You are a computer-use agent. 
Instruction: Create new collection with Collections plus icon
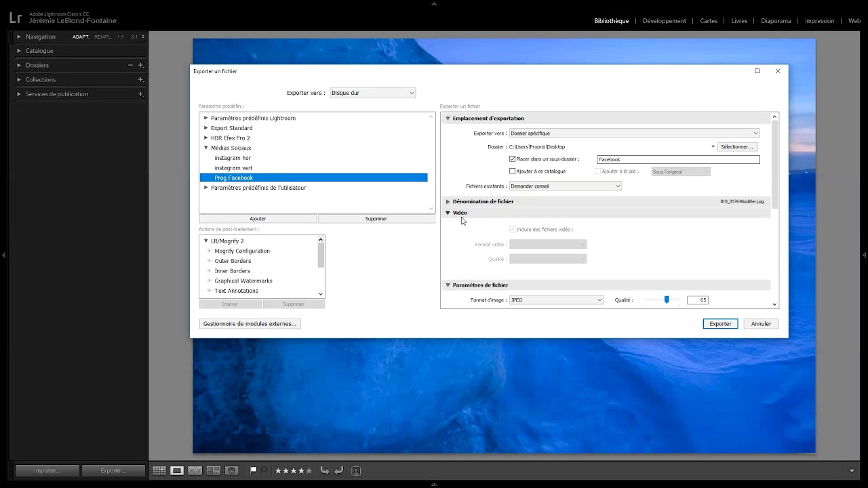click(141, 79)
